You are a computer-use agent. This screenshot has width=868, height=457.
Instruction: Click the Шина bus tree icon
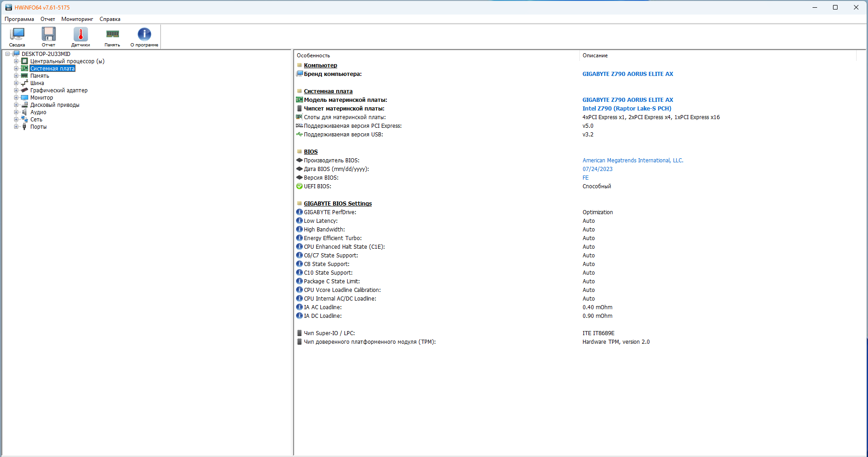(x=25, y=83)
